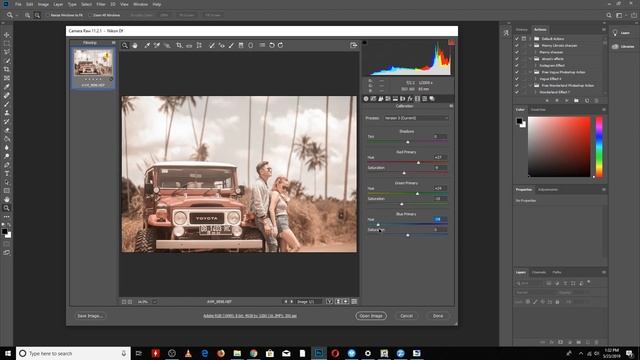Select the Straighten tool in Camera Raw
The image size is (640, 360).
click(x=189, y=45)
